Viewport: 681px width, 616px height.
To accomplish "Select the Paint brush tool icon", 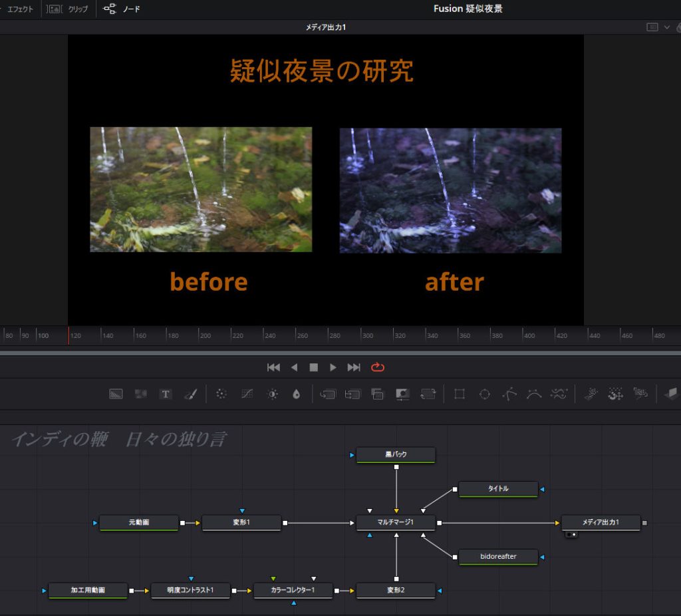I will (190, 394).
